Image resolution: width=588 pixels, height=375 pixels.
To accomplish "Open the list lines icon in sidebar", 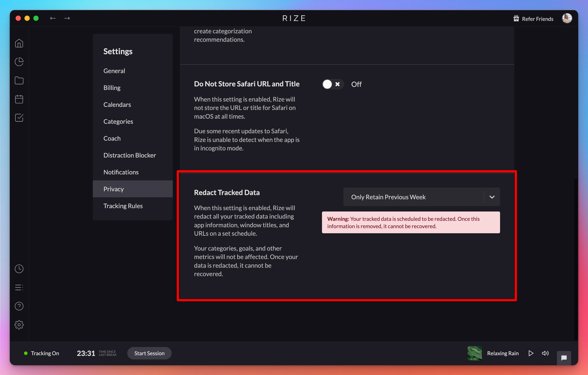I will (19, 287).
